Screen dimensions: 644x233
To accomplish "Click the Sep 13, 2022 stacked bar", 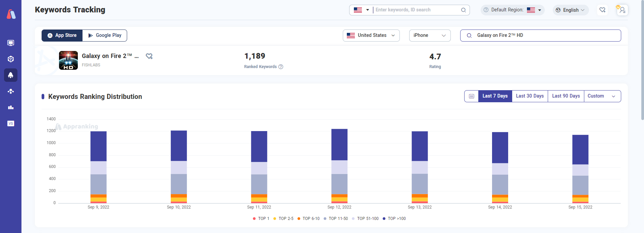I will click(420, 167).
